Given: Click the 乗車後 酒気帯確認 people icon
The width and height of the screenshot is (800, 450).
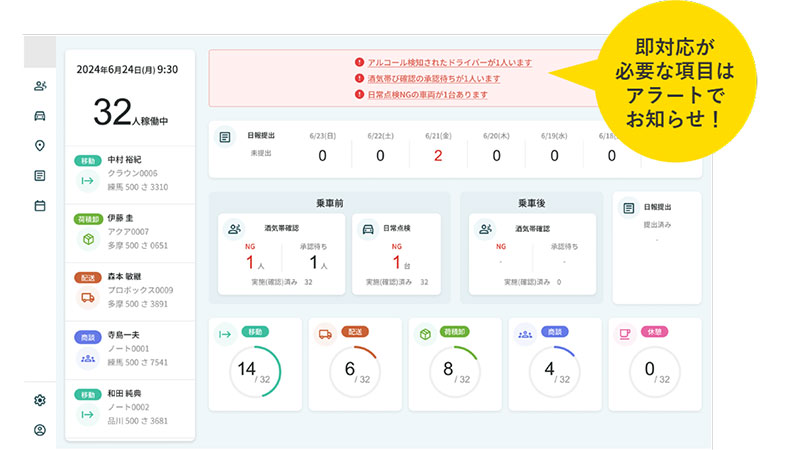Looking at the screenshot, I should tap(485, 229).
